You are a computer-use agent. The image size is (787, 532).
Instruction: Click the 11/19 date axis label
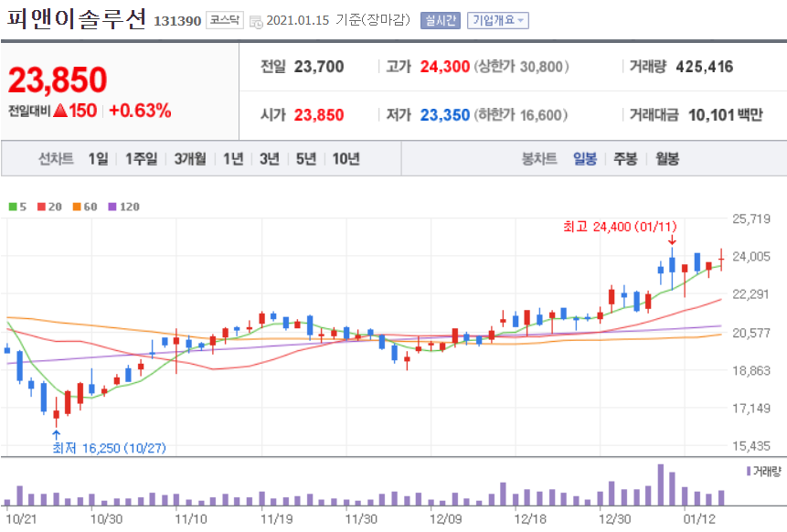[x=276, y=519]
